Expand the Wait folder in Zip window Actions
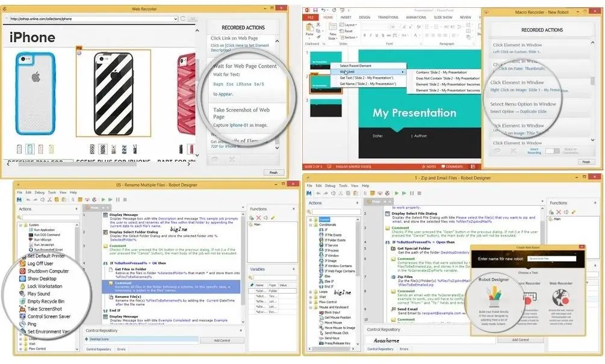 click(x=311, y=297)
